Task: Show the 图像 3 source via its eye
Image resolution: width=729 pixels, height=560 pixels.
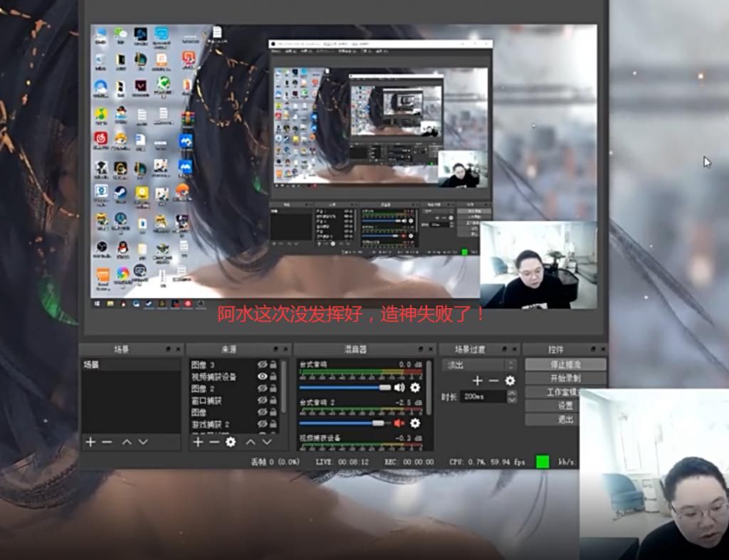Action: [x=262, y=364]
